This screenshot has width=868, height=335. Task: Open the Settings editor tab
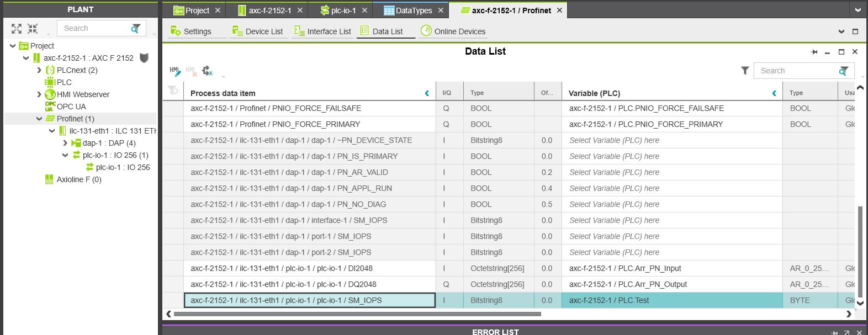[x=191, y=31]
